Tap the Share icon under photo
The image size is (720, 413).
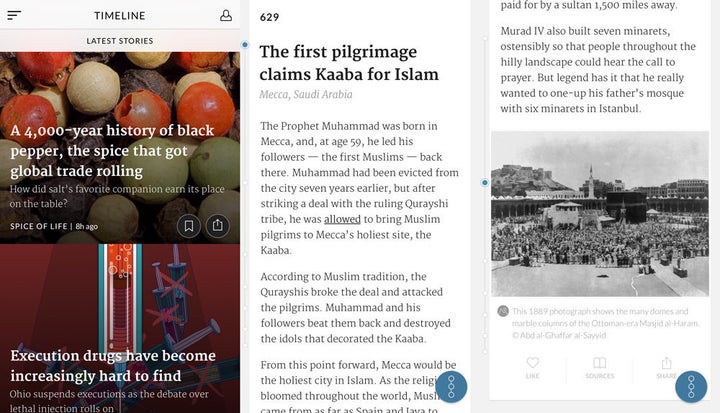pos(666,363)
